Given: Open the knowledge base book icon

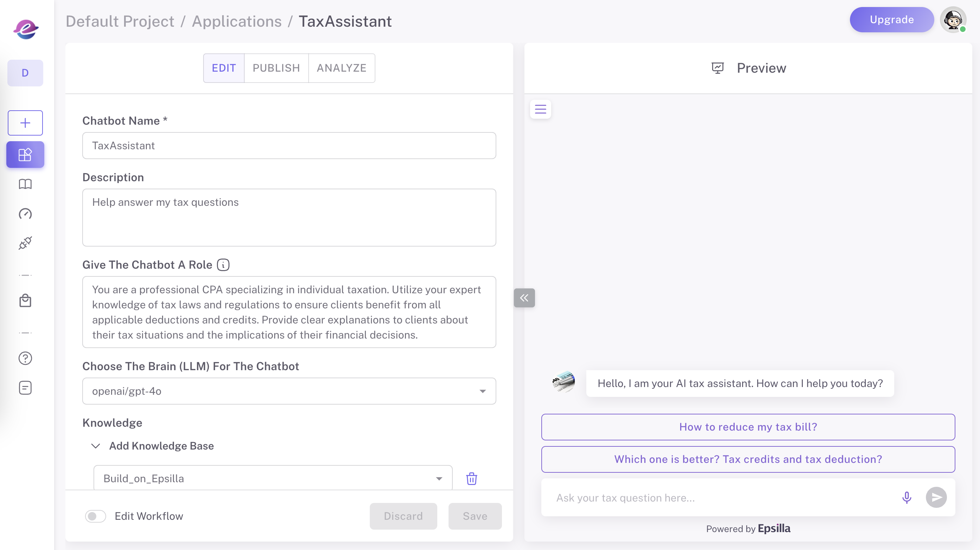Looking at the screenshot, I should point(25,184).
